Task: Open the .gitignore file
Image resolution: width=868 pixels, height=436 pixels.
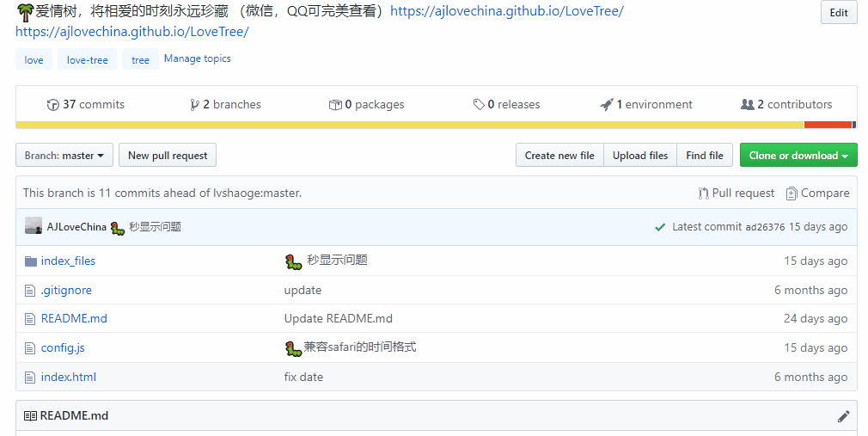Action: [66, 291]
